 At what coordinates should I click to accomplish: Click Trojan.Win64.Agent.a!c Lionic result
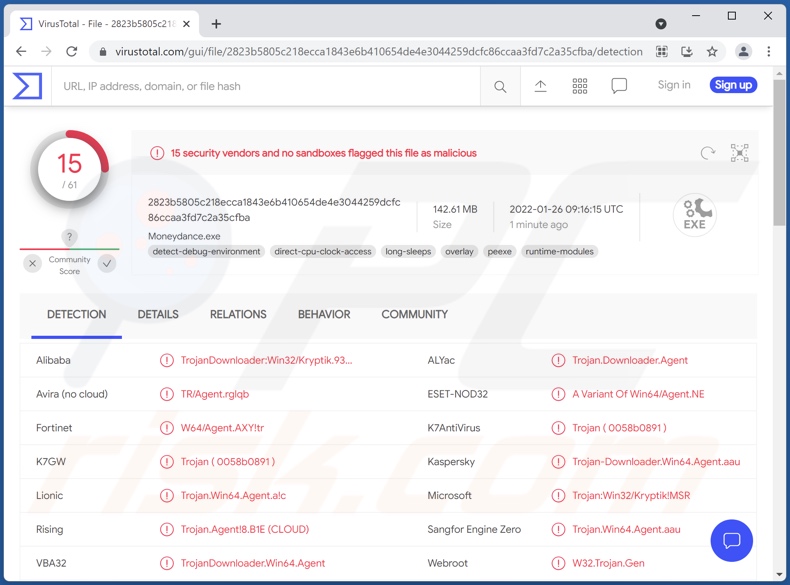(x=233, y=495)
